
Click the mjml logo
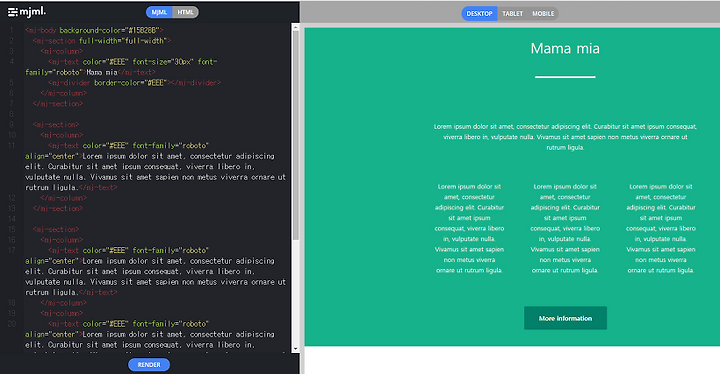tap(27, 12)
